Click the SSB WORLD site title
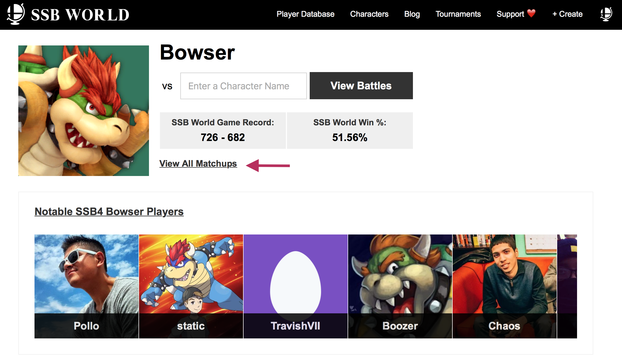This screenshot has height=364, width=622. point(80,15)
